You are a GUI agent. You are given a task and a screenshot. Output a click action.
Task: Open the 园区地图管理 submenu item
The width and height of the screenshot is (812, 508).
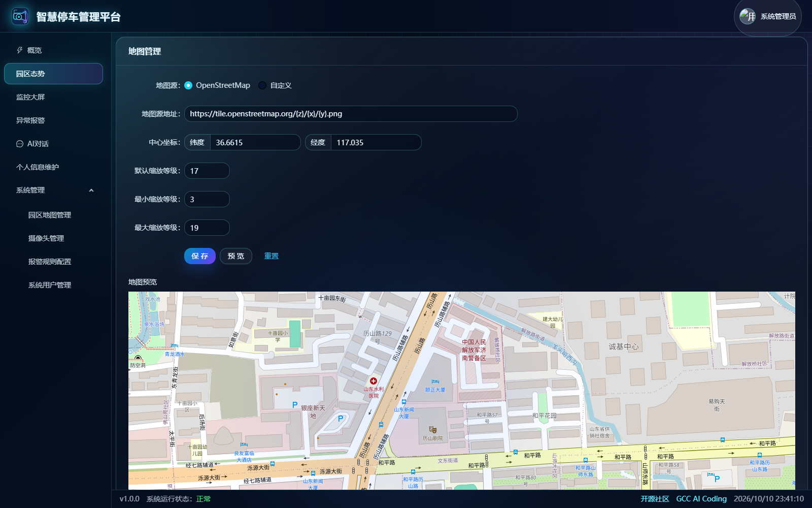click(x=53, y=215)
